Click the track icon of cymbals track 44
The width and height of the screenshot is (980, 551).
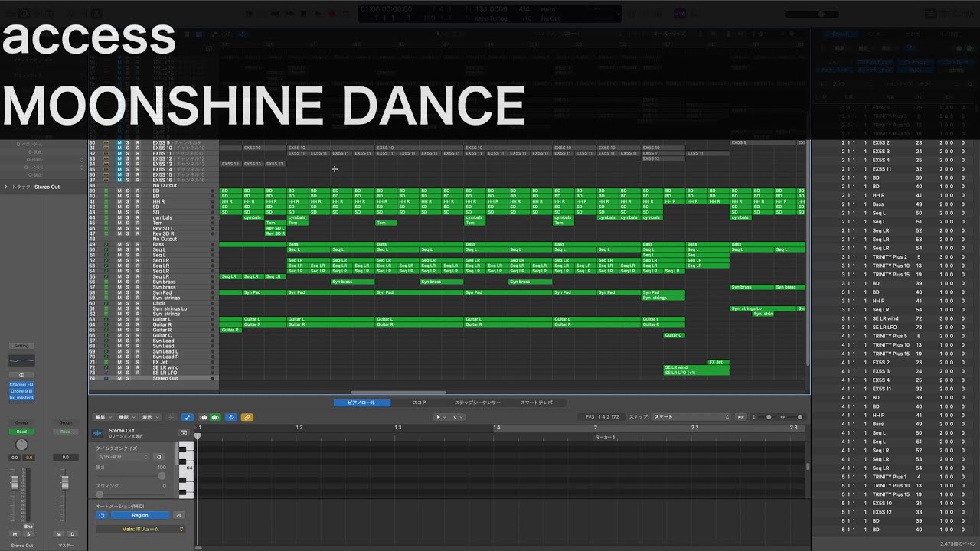[106, 217]
